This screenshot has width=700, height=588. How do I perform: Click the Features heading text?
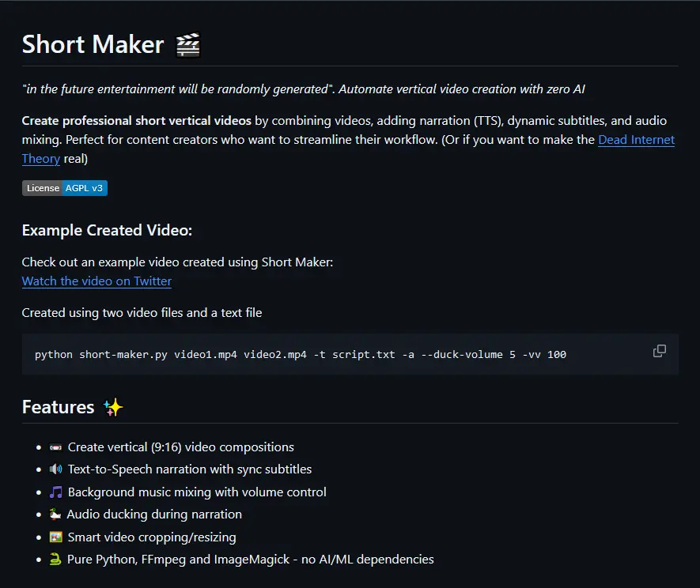(58, 407)
